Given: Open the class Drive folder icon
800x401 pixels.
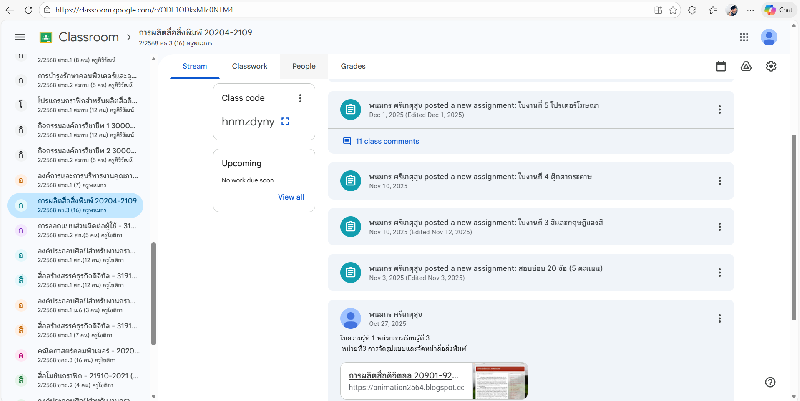Looking at the screenshot, I should coord(746,66).
